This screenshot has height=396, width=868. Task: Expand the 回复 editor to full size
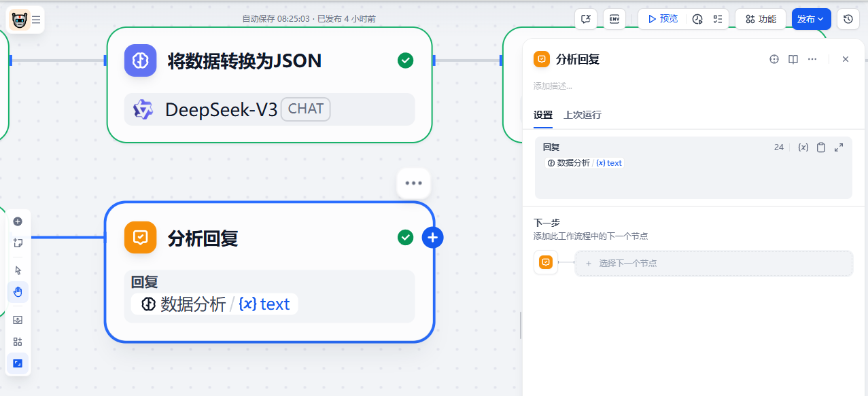(839, 147)
